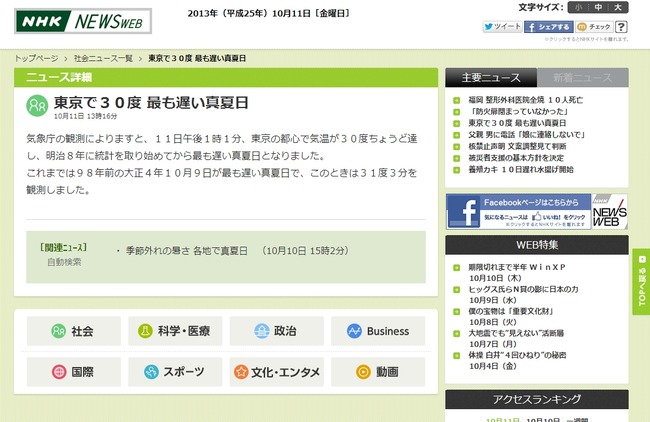Click the Twitter ツイート button
This screenshot has width=650, height=422.
tap(502, 27)
